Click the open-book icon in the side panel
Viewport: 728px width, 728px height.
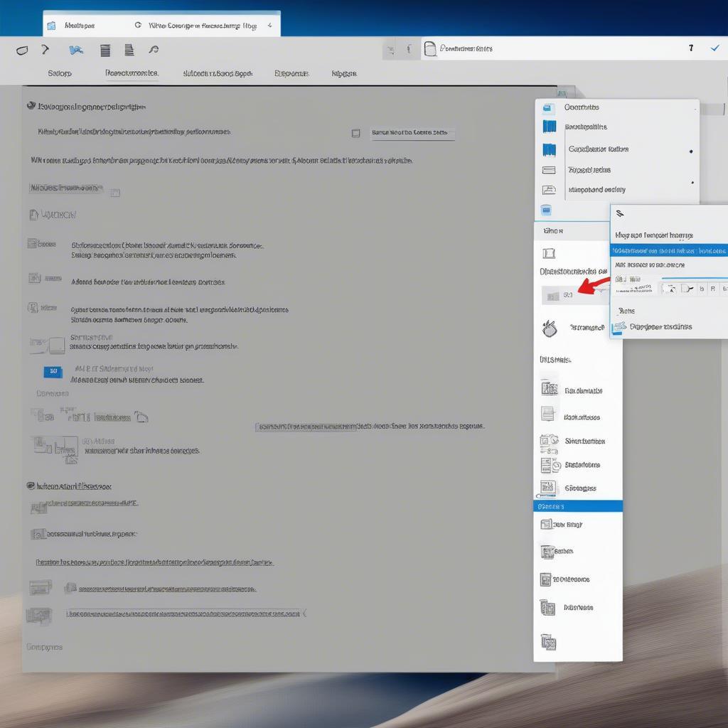(549, 253)
